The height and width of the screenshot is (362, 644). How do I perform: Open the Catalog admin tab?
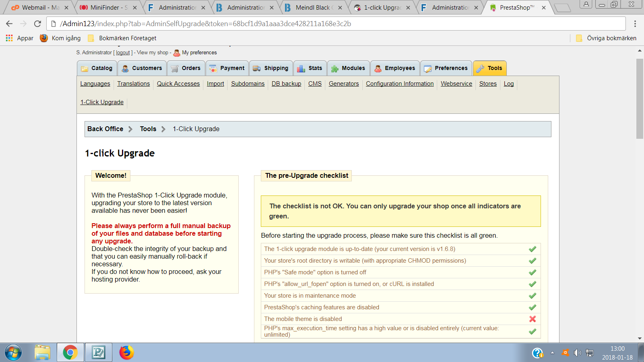click(97, 68)
